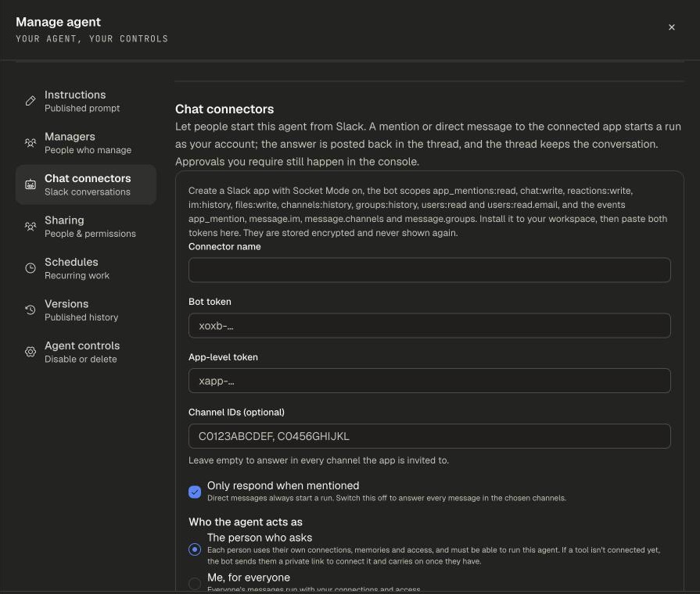Click the Connector name label
This screenshot has height=594, width=700.
(x=224, y=246)
